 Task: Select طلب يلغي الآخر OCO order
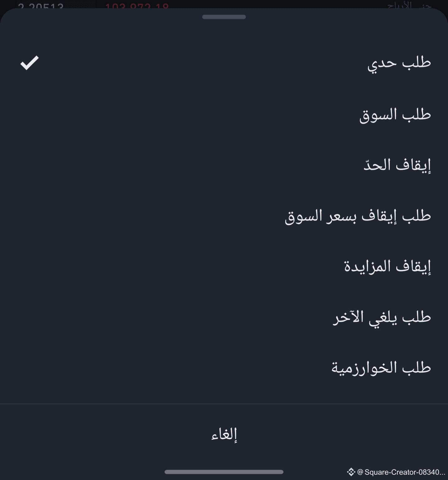(224, 317)
